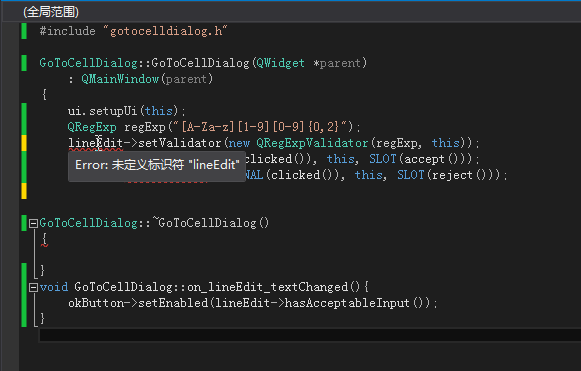This screenshot has height=371, width=581.
Task: Open the global scope (全局范围) dropdown
Action: (x=51, y=12)
